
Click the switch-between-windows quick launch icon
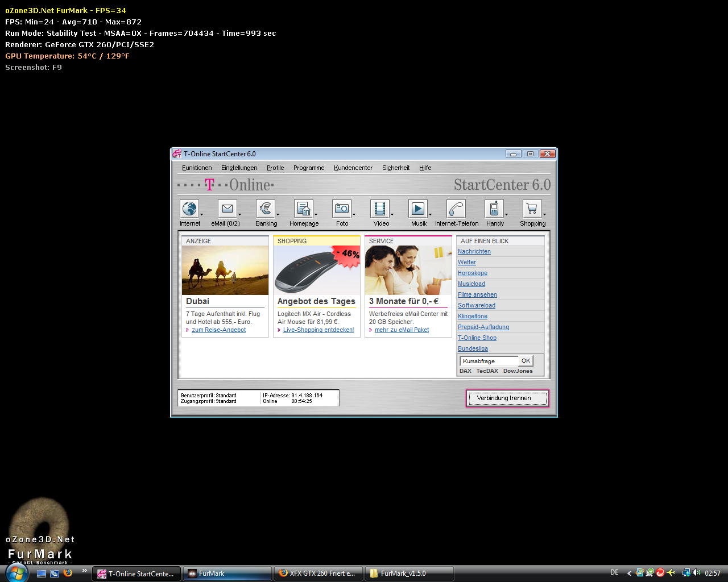pos(55,573)
